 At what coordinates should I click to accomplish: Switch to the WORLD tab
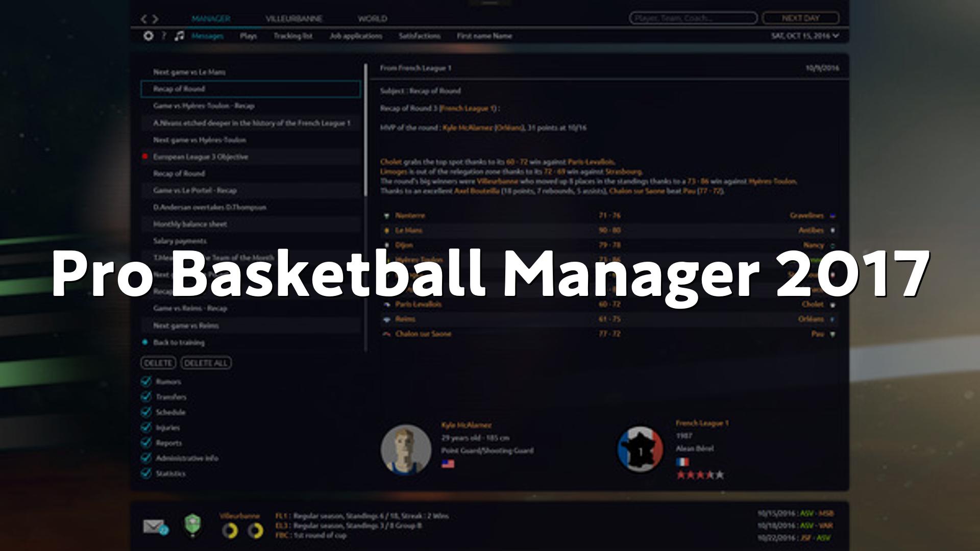tap(372, 19)
